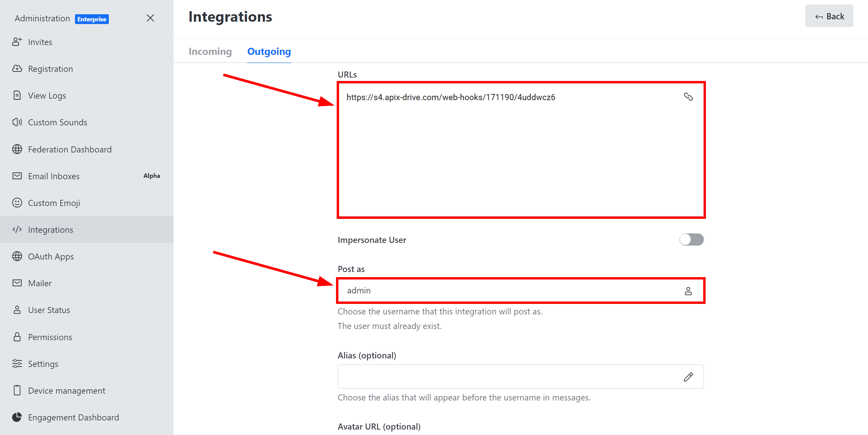Open the Invites menu item
This screenshot has height=435, width=868.
(x=87, y=42)
